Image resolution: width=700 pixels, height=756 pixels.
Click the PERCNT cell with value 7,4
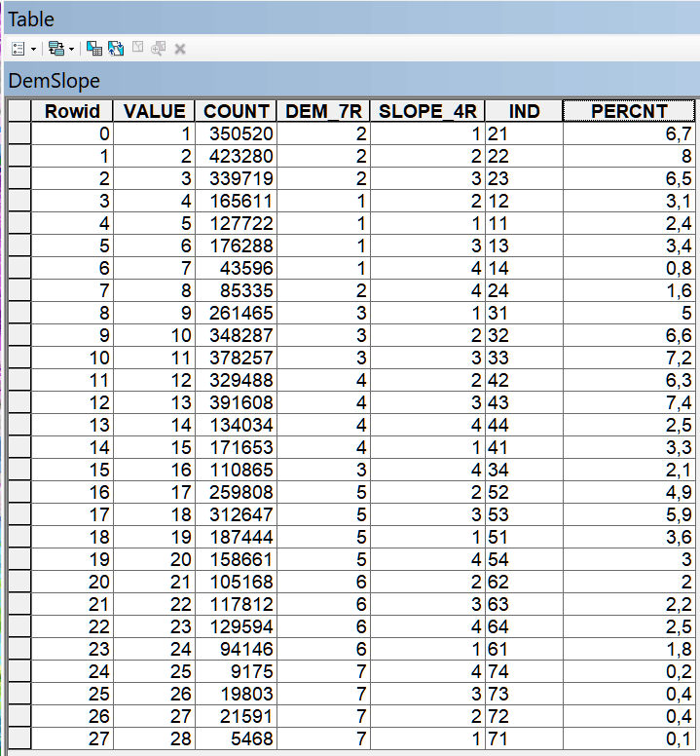(628, 402)
